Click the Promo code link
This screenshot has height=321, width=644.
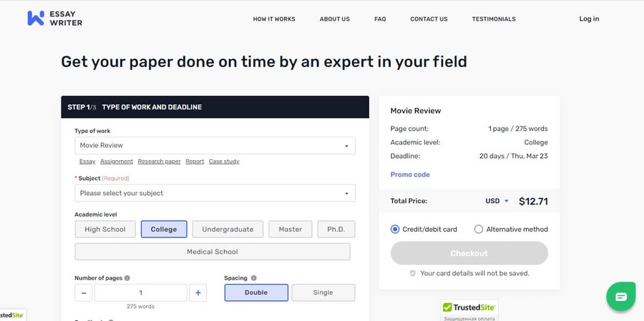(410, 174)
